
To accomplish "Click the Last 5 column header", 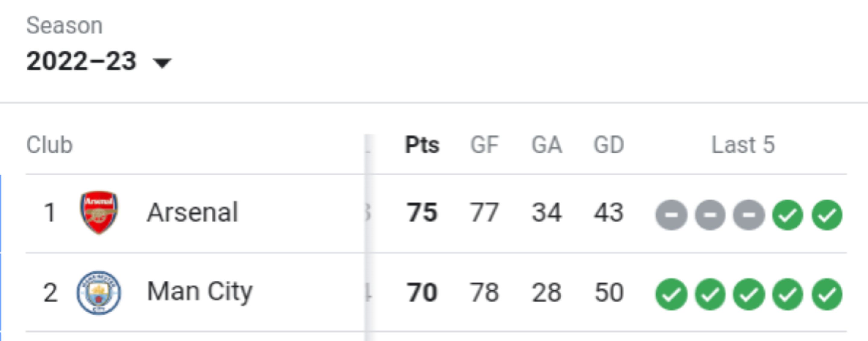I will 743,145.
